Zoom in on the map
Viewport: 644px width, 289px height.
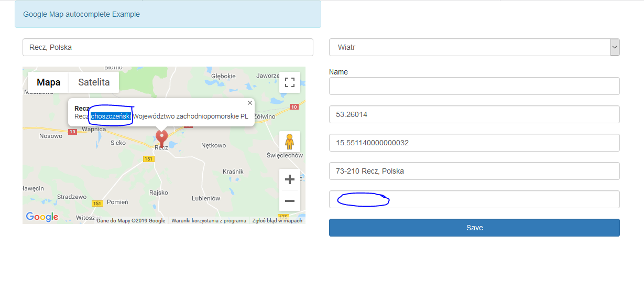coord(289,180)
